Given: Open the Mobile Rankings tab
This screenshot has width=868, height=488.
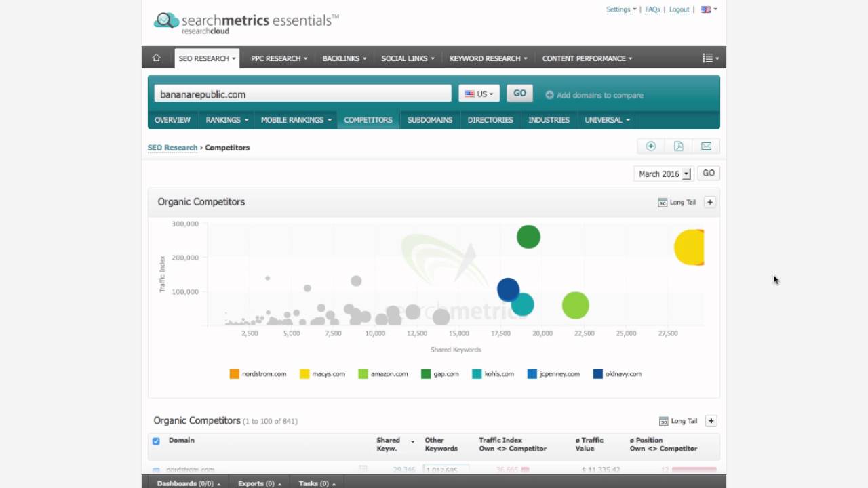Looking at the screenshot, I should [x=296, y=120].
